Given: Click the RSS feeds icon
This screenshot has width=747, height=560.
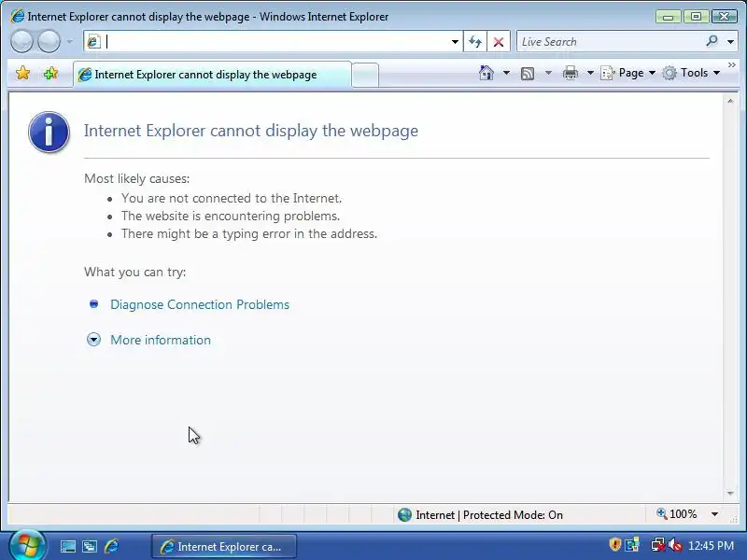Looking at the screenshot, I should [x=528, y=74].
